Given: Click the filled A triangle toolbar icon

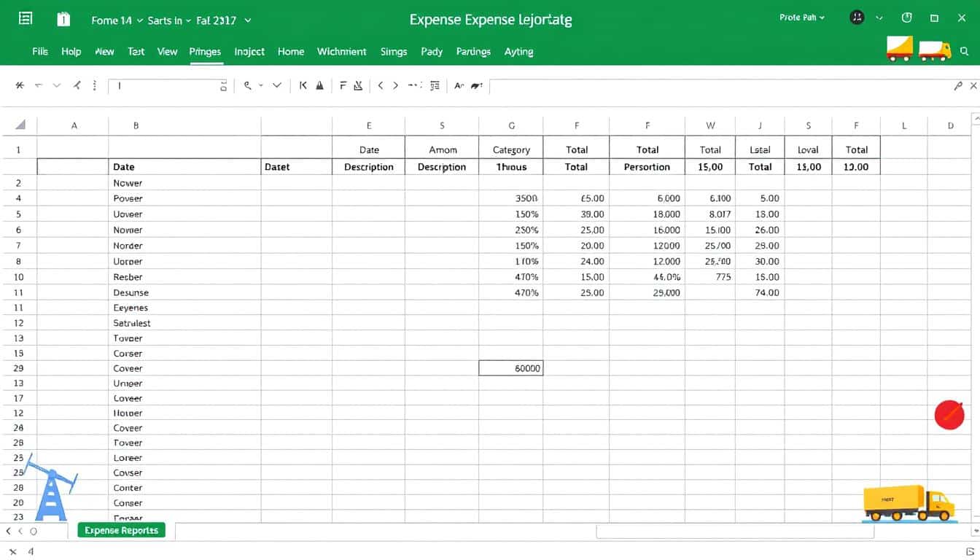Looking at the screenshot, I should click(x=319, y=85).
